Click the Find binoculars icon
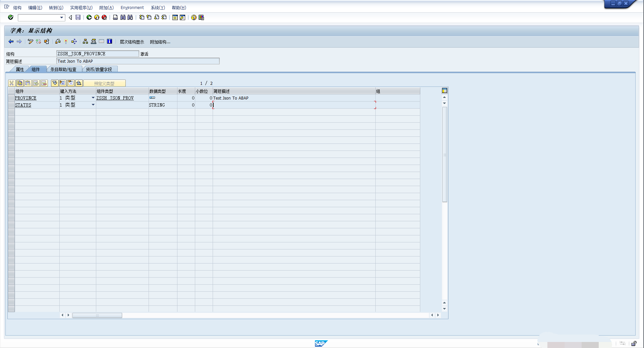The width and height of the screenshot is (644, 348). [x=123, y=17]
